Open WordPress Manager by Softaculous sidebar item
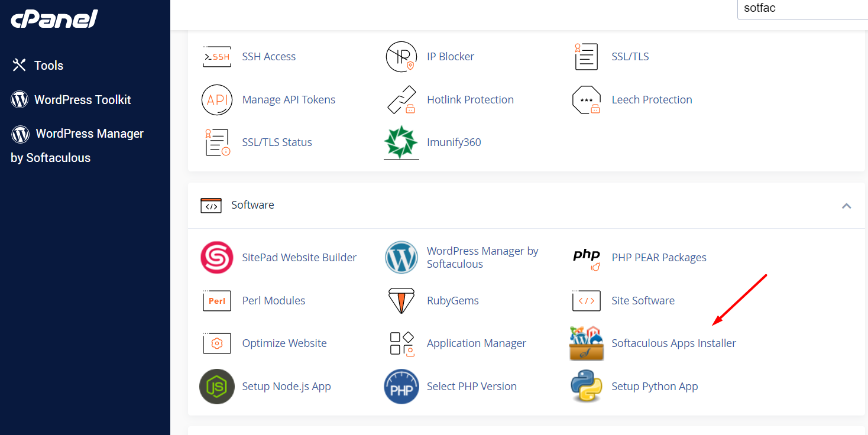 [x=77, y=145]
